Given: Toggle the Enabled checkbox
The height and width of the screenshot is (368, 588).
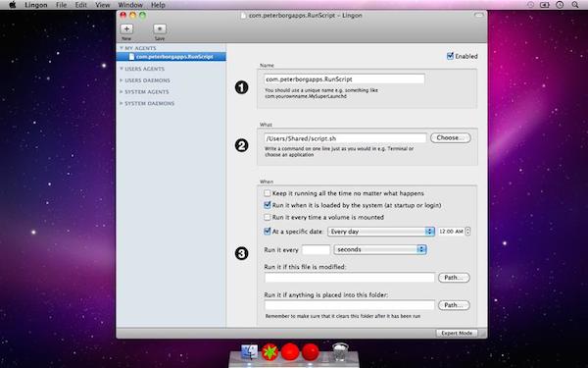Looking at the screenshot, I should (x=451, y=56).
